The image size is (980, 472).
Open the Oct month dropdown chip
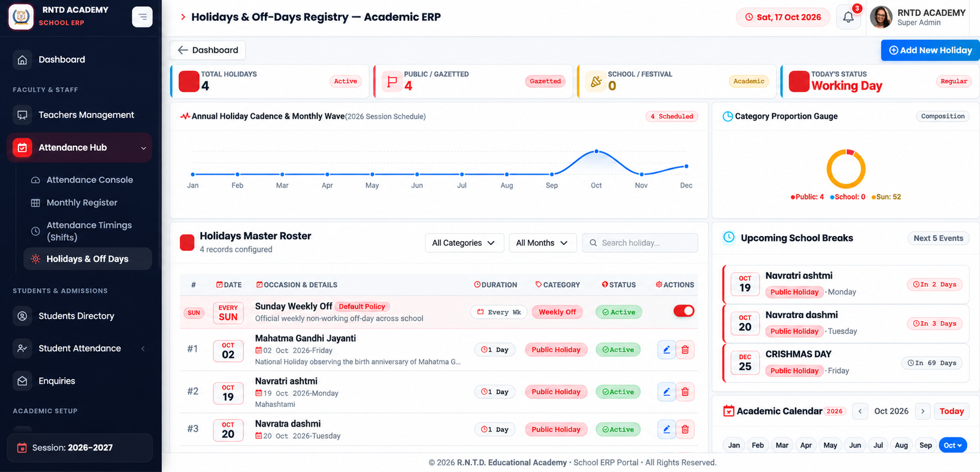[952, 445]
